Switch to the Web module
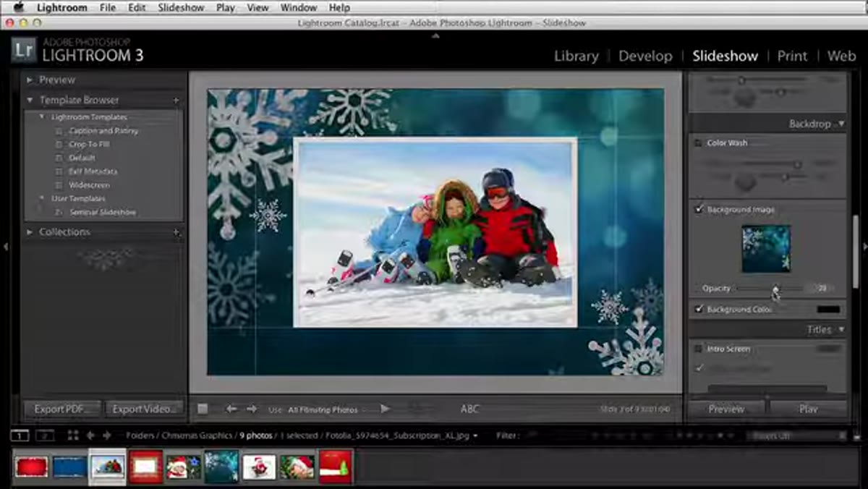Image resolution: width=868 pixels, height=489 pixels. 841,56
